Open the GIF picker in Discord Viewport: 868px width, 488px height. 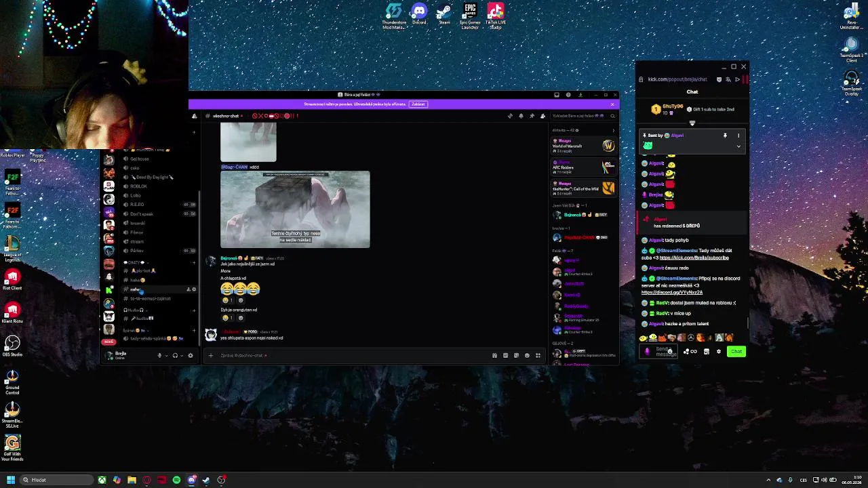click(505, 355)
